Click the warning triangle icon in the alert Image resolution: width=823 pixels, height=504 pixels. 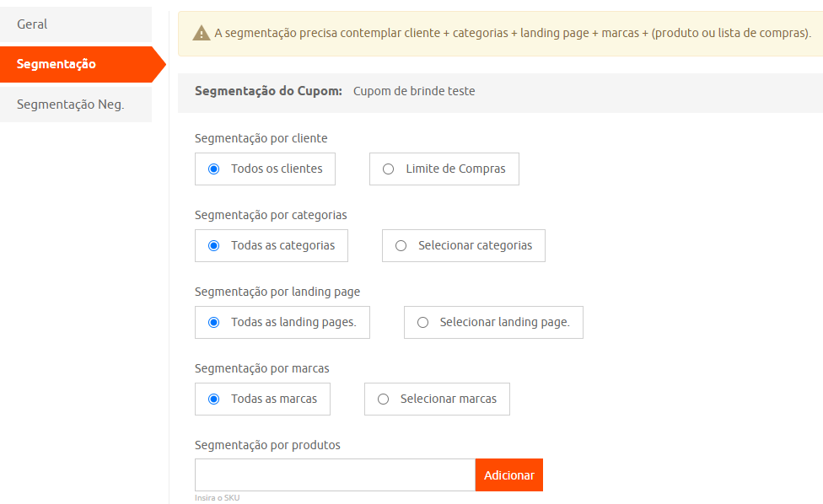click(201, 33)
